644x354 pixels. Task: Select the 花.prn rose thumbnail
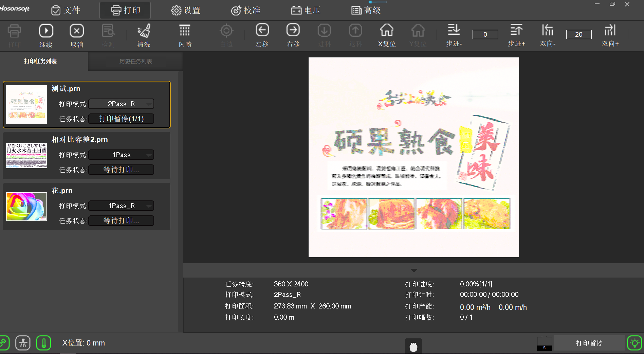coord(26,207)
